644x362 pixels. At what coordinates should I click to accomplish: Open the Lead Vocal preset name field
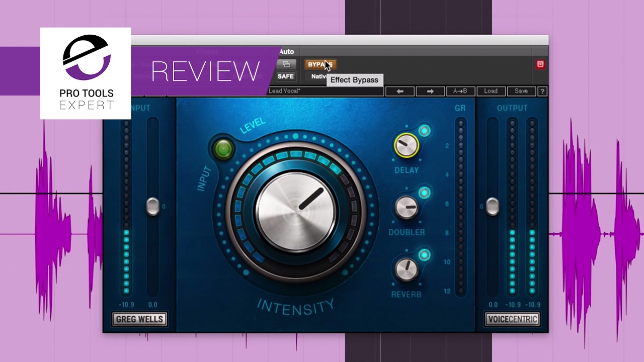(325, 91)
